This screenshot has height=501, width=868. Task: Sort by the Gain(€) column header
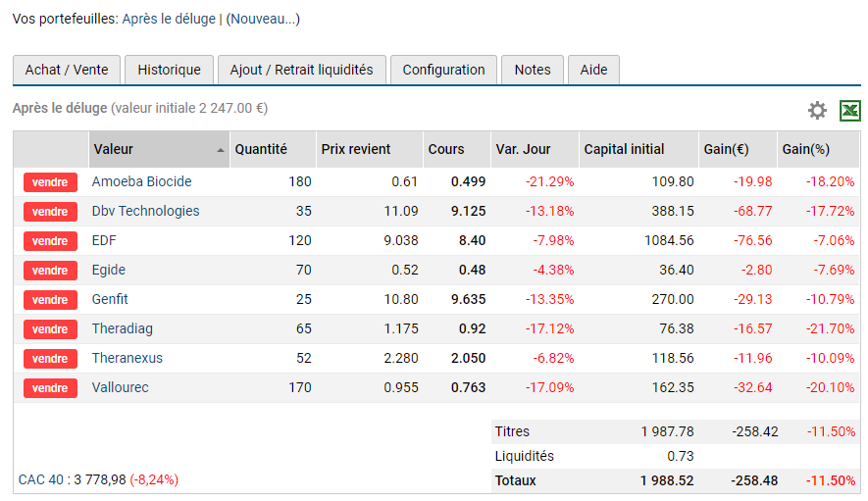tap(738, 149)
